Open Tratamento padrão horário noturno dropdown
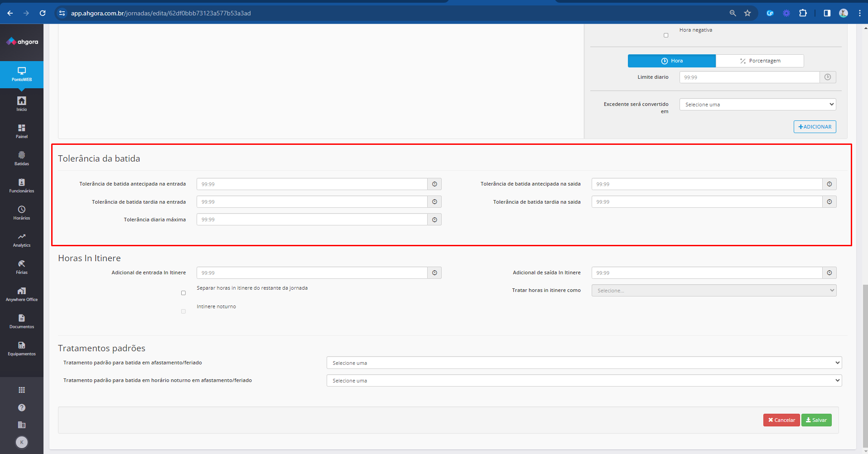 tap(584, 381)
